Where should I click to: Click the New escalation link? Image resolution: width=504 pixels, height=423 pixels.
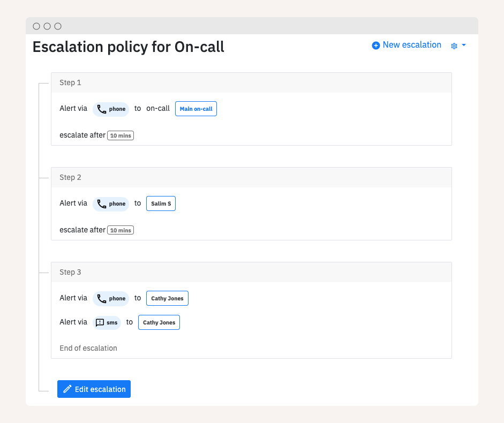click(x=412, y=45)
